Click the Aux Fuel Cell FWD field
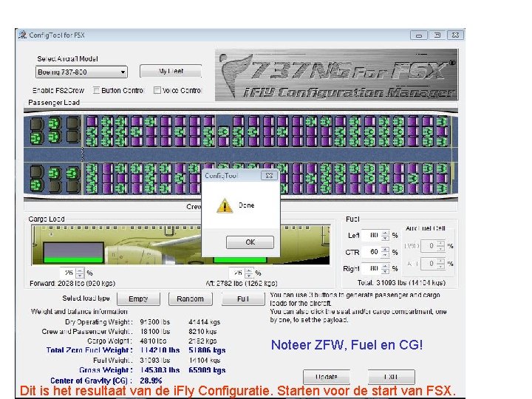 tap(429, 245)
